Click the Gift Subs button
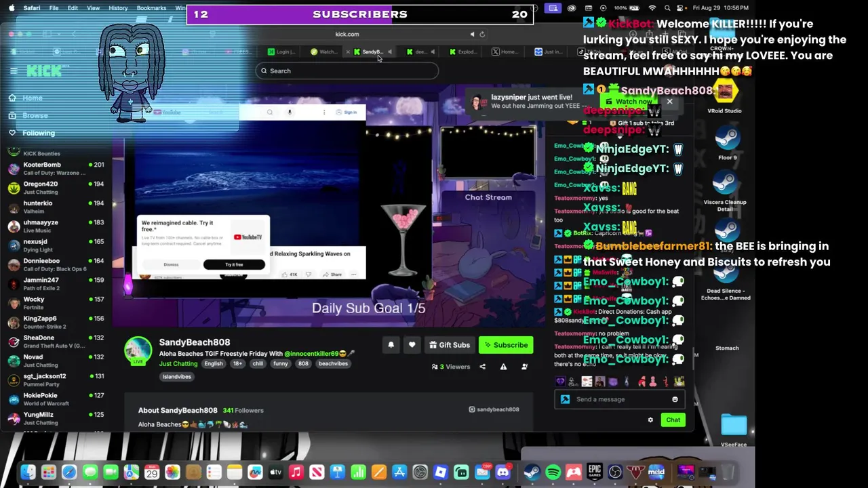Screen dimensions: 868x488 (x=449, y=345)
